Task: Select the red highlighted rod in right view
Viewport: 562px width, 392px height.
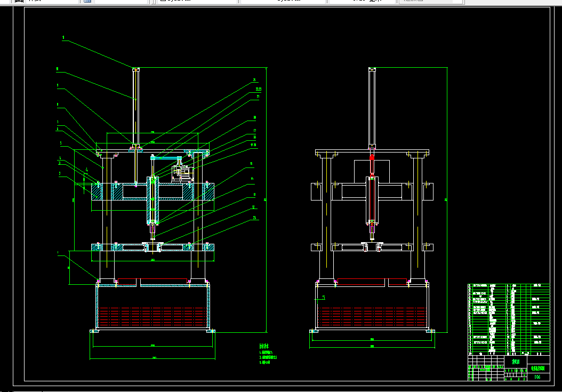Action: click(372, 190)
